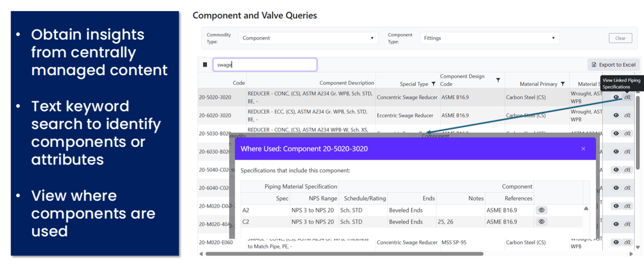The image size is (644, 267).
Task: Click the eye icon in the 20-5040-C02 row
Action: click(616, 170)
